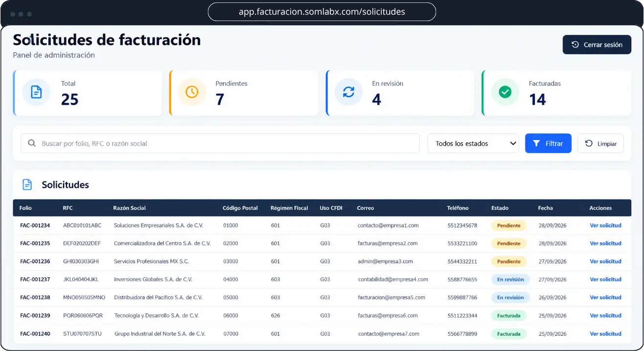Click the Pendiente badge for FAC-001236
The image size is (644, 351).
tap(509, 262)
